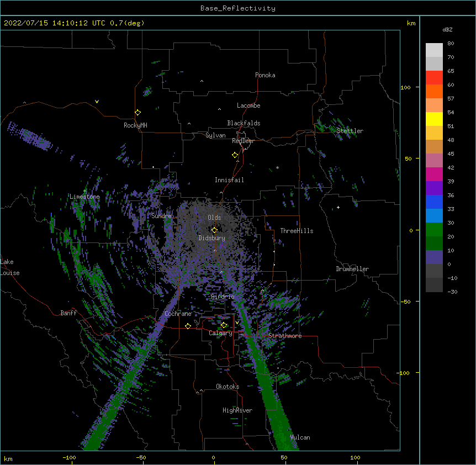Click the Base_Reflectivity title
Image resolution: width=476 pixels, height=465 pixels.
click(238, 8)
